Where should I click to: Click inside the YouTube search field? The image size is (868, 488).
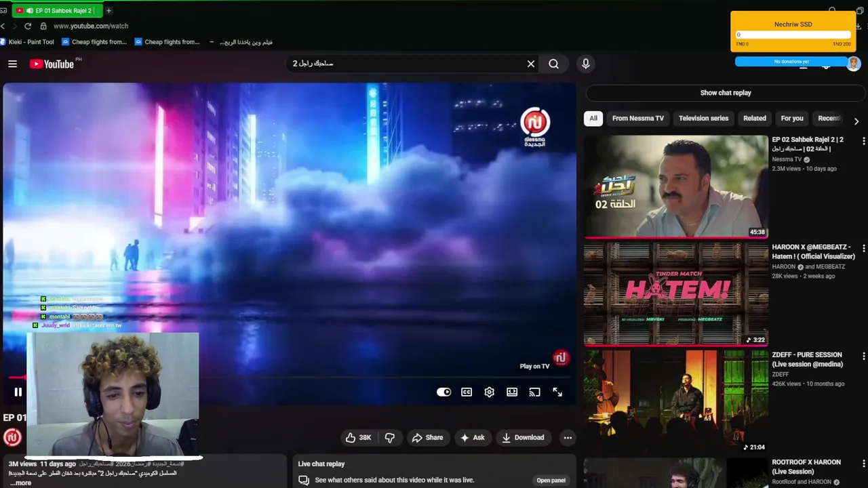click(407, 64)
